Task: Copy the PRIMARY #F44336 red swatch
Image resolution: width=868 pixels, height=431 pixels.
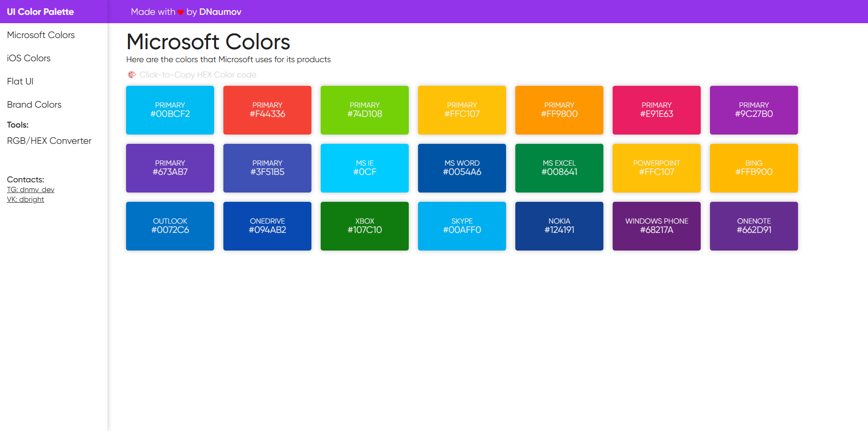Action: tap(267, 110)
